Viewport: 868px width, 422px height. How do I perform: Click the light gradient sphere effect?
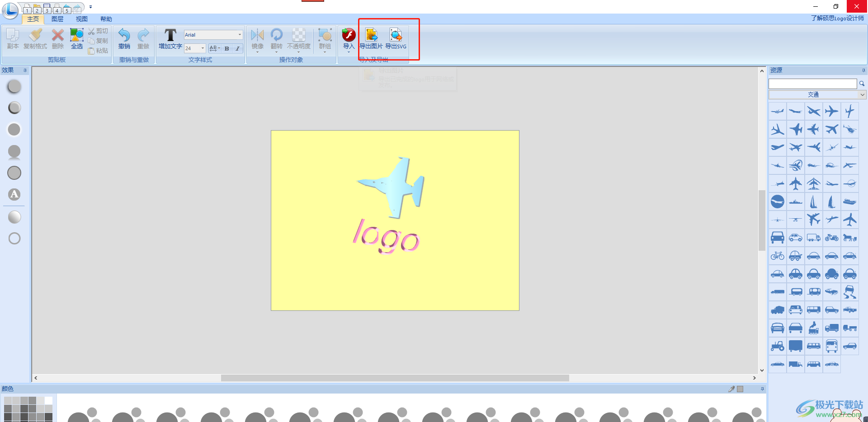14,217
